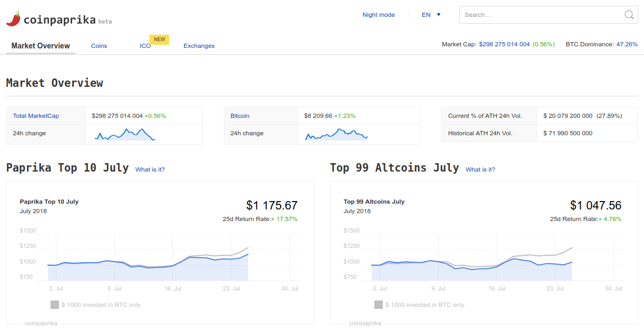Open the Total MarketCap link
644x330 pixels.
36,116
